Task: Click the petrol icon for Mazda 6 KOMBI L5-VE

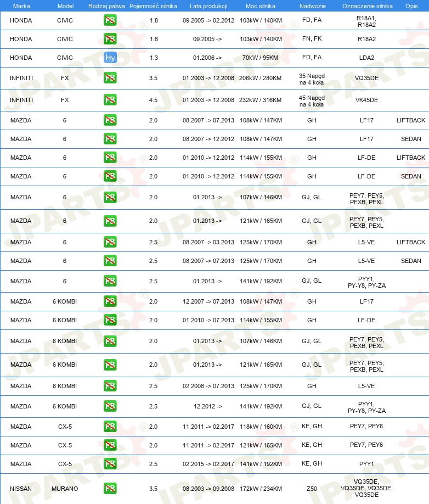Action: 110,386
